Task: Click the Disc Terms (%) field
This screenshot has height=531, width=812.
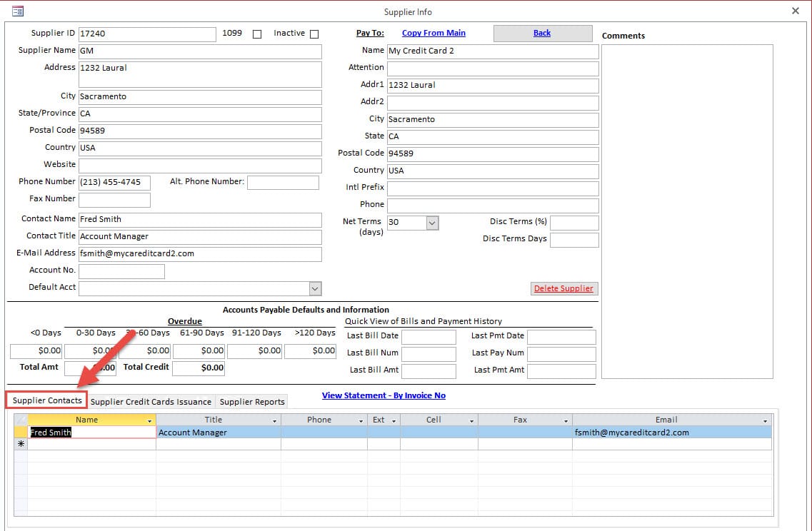Action: click(574, 223)
